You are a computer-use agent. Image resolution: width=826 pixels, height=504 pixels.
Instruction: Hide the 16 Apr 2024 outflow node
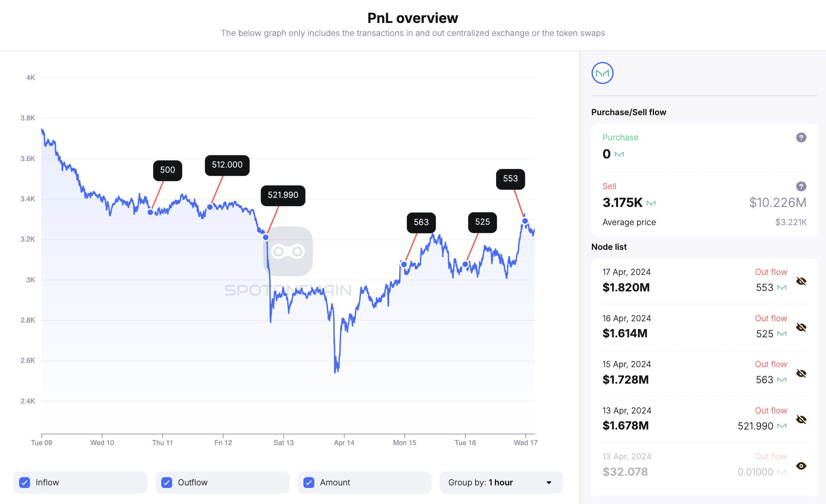tap(801, 327)
